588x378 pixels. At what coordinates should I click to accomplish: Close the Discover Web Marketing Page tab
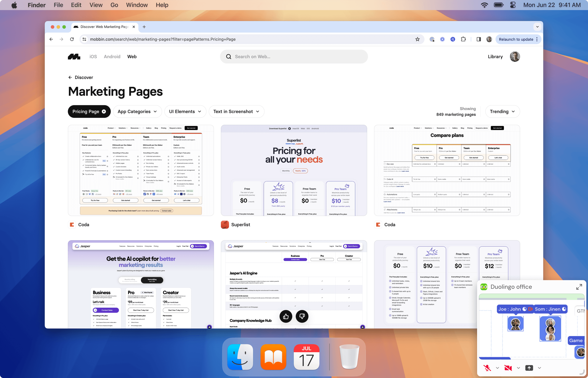coord(134,27)
